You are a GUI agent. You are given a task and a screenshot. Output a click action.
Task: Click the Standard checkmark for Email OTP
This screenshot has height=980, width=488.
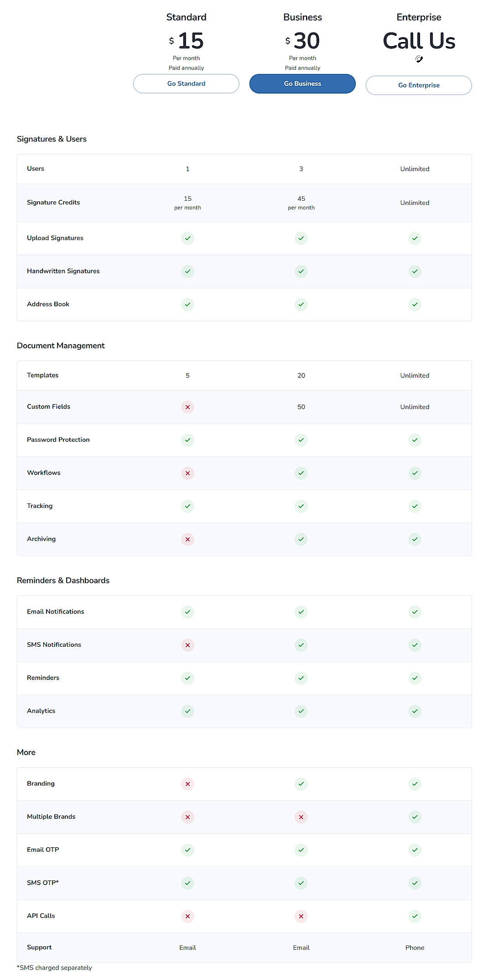pos(187,850)
